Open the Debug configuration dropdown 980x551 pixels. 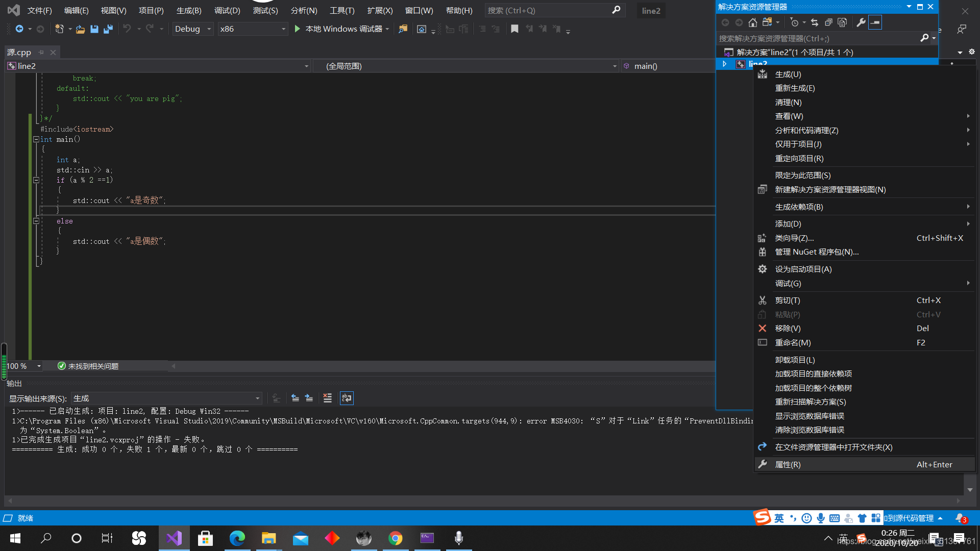[192, 29]
